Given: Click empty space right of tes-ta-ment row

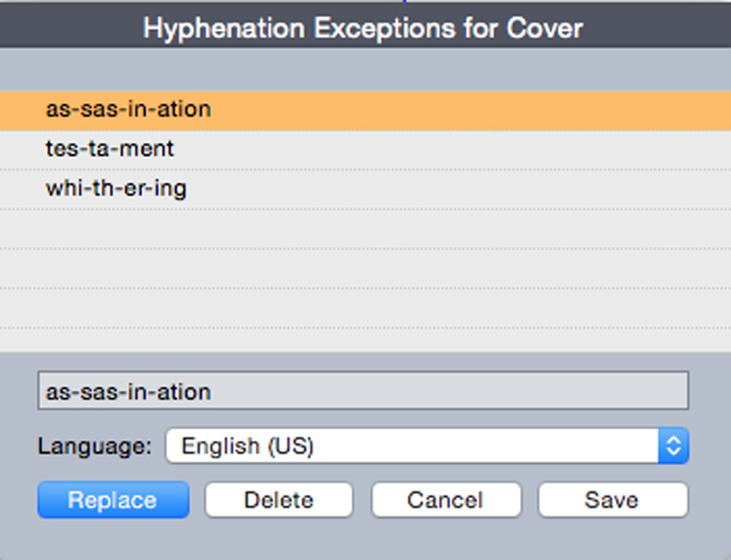Looking at the screenshot, I should coord(452,150).
